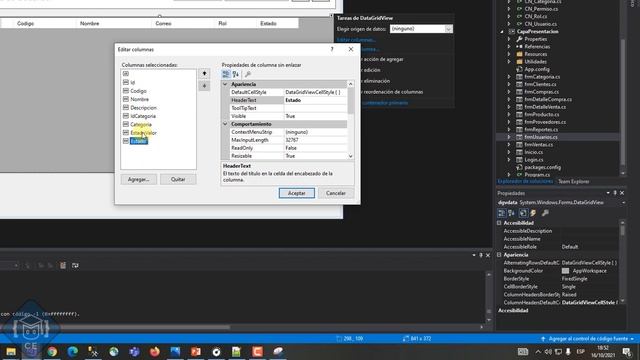The height and width of the screenshot is (360, 640).
Task: Expand the Utilidades folder
Action: pyautogui.click(x=509, y=62)
